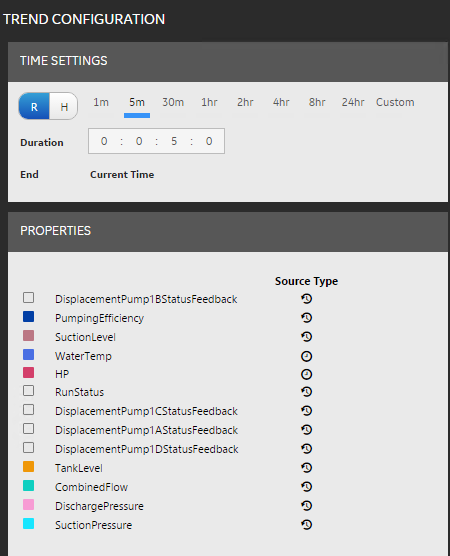
Task: Select the R realtime mode button
Action: coord(34,106)
